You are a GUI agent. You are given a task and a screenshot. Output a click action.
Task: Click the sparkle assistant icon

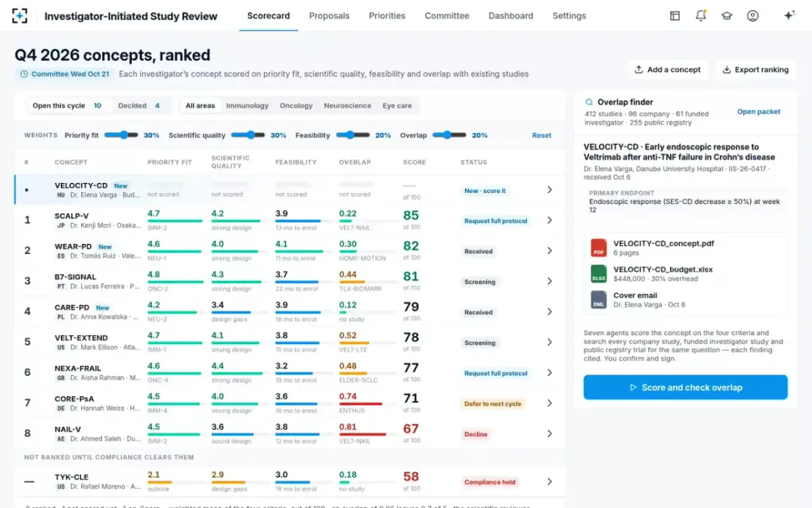pyautogui.click(x=789, y=16)
